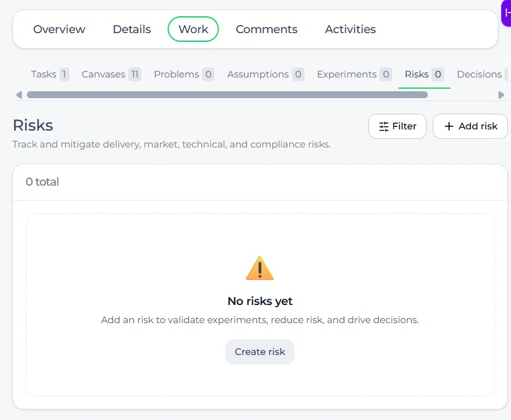
Task: Open the Experiments sub-tab
Action: click(x=354, y=74)
